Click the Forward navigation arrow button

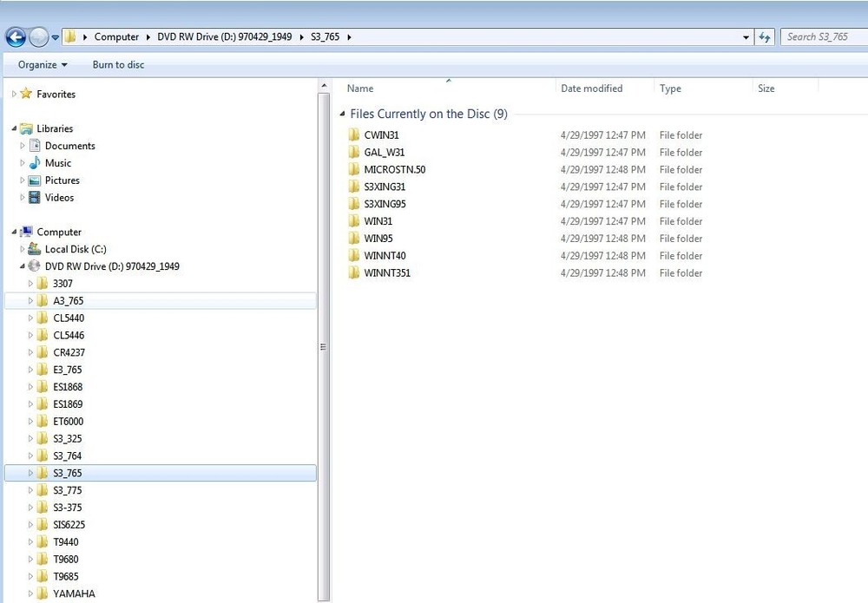click(x=38, y=37)
